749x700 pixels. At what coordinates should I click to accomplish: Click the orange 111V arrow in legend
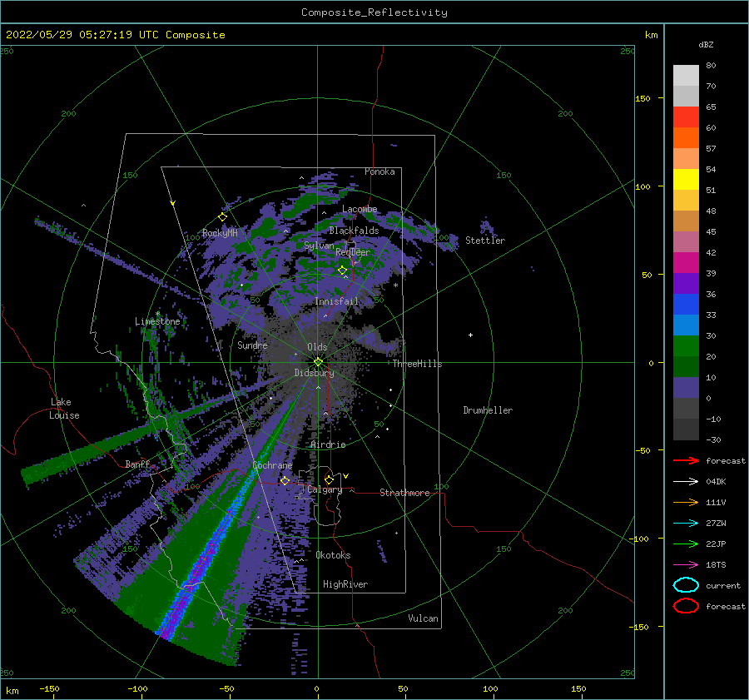pos(686,502)
